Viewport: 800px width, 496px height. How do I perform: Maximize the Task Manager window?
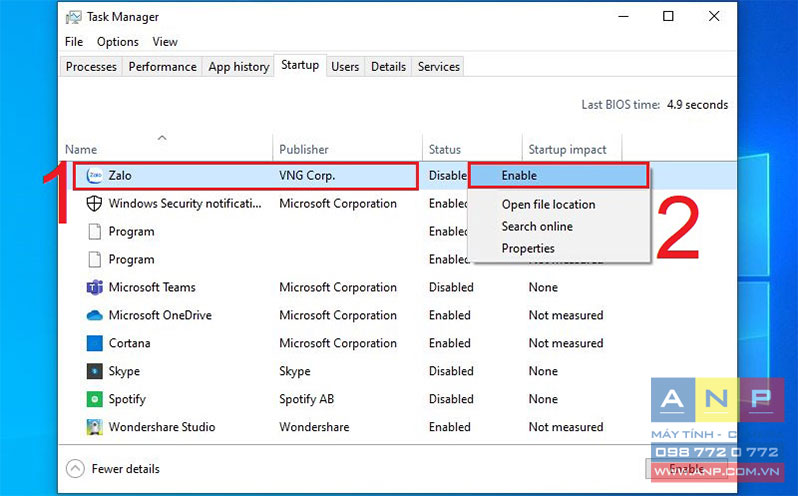668,16
